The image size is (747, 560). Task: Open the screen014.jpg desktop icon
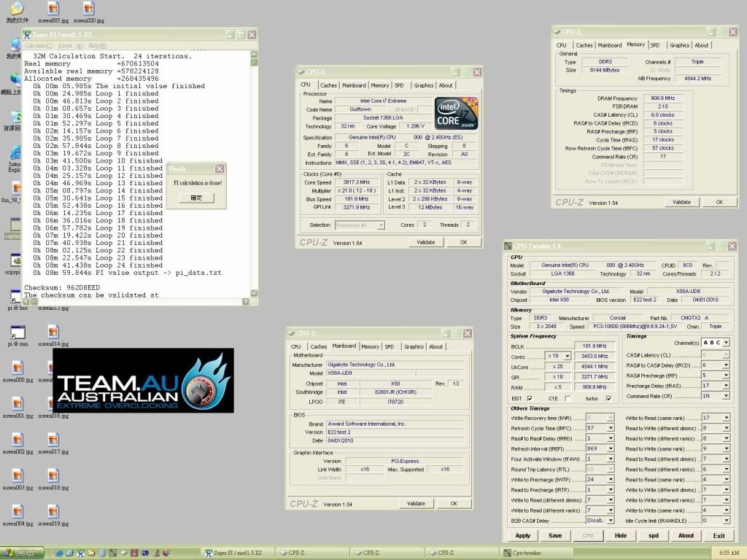pyautogui.click(x=53, y=335)
